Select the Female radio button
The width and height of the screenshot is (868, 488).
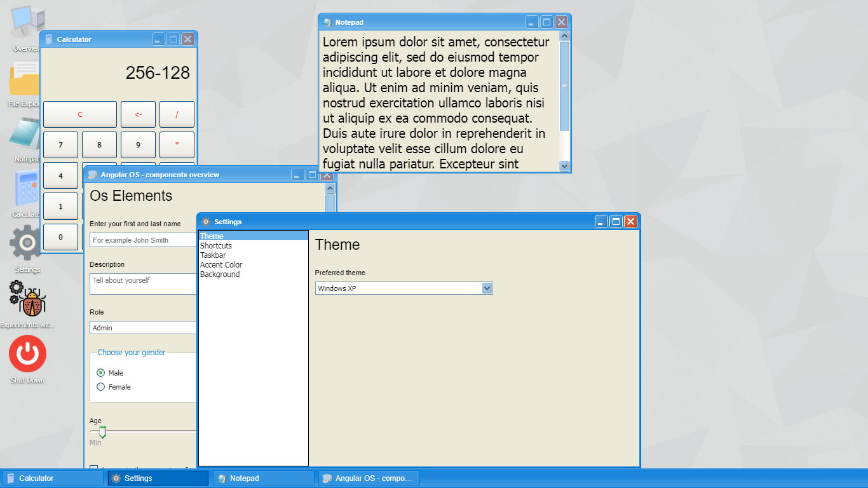tap(100, 386)
